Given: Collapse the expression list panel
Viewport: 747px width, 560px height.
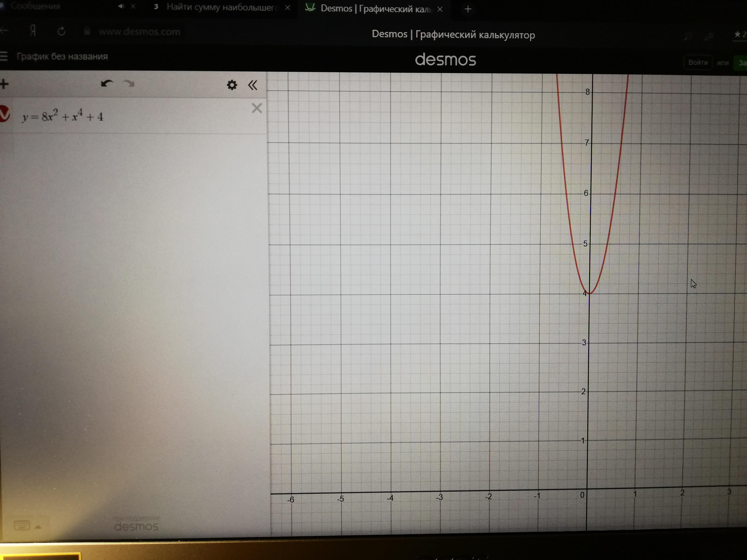Looking at the screenshot, I should 253,85.
